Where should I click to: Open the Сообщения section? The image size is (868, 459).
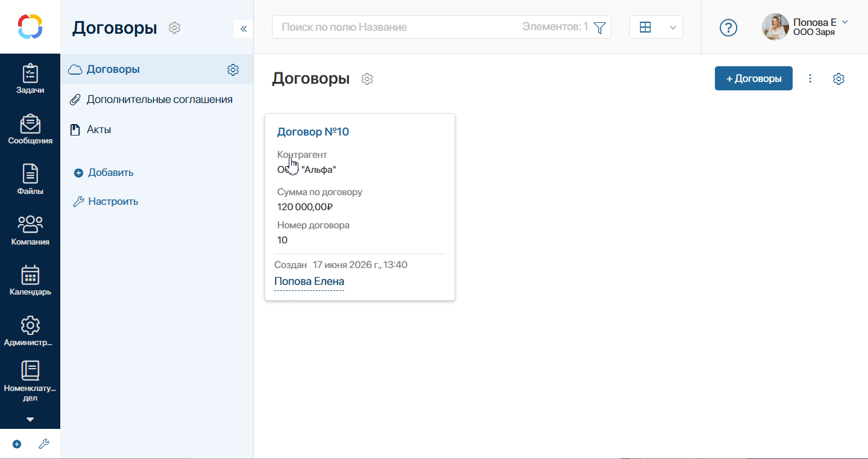(30, 130)
